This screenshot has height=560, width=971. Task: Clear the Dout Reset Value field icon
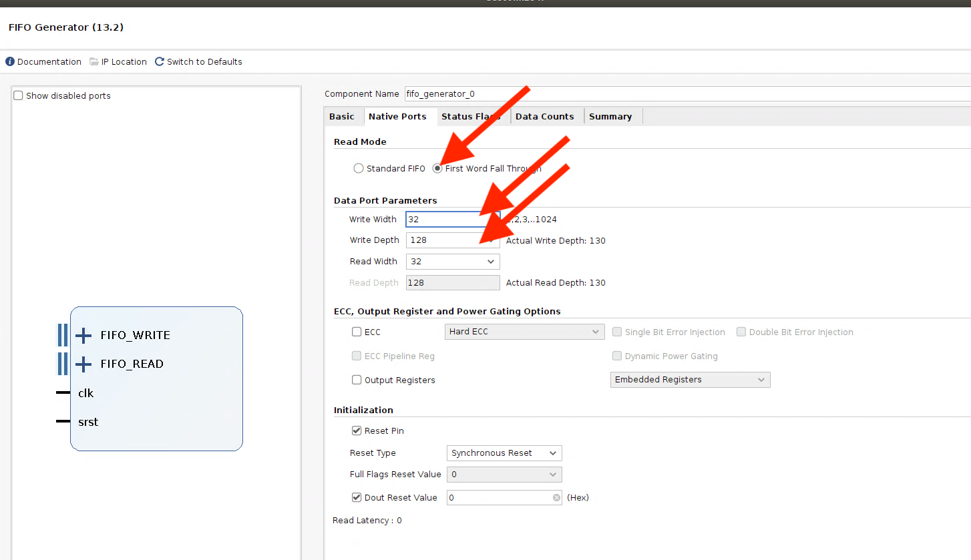coord(556,498)
